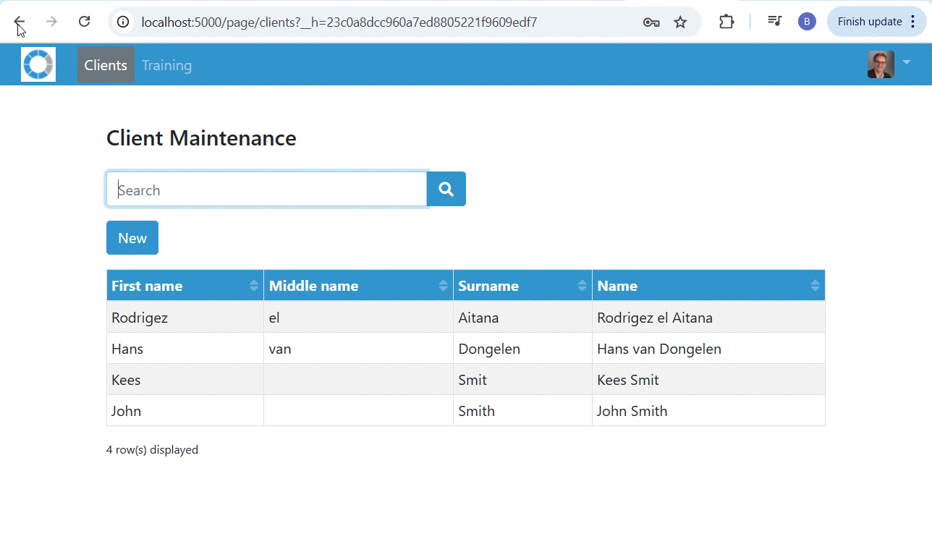
Task: Click the magnifying glass search button
Action: point(446,189)
